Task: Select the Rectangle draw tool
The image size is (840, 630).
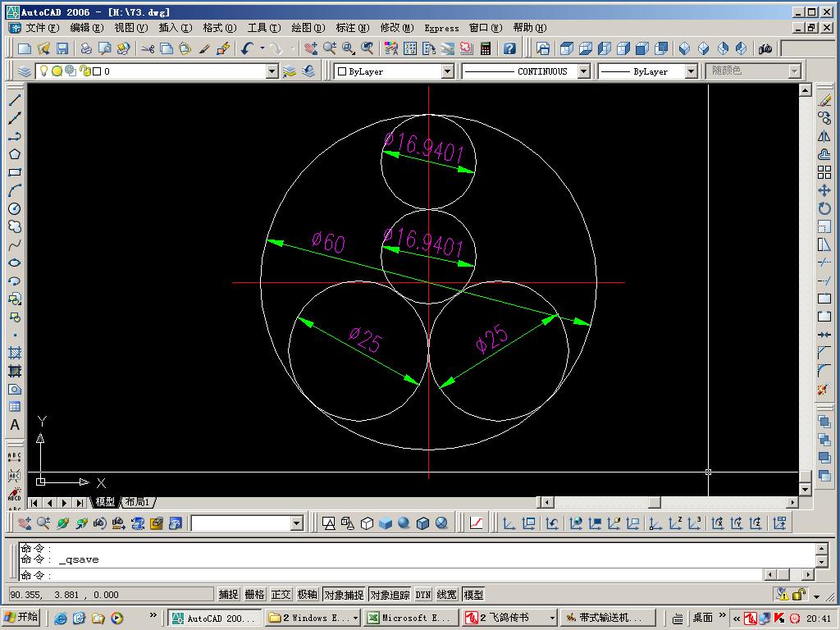Action: 15,172
